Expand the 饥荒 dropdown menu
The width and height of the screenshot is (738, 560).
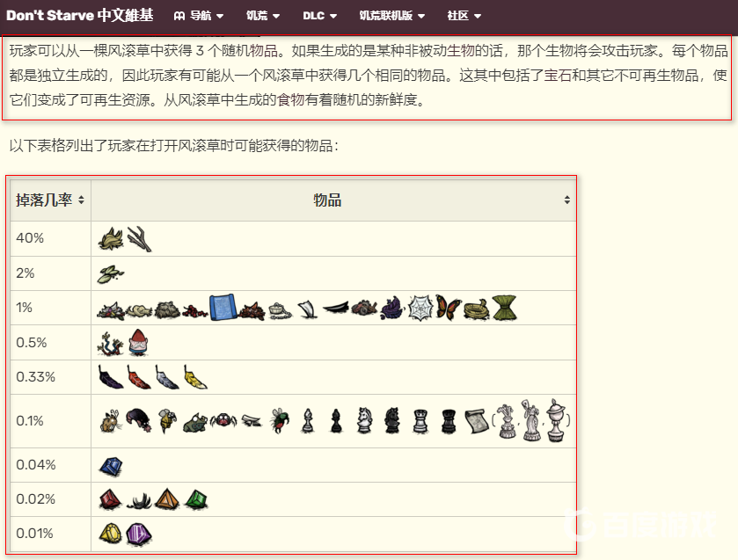click(x=263, y=16)
